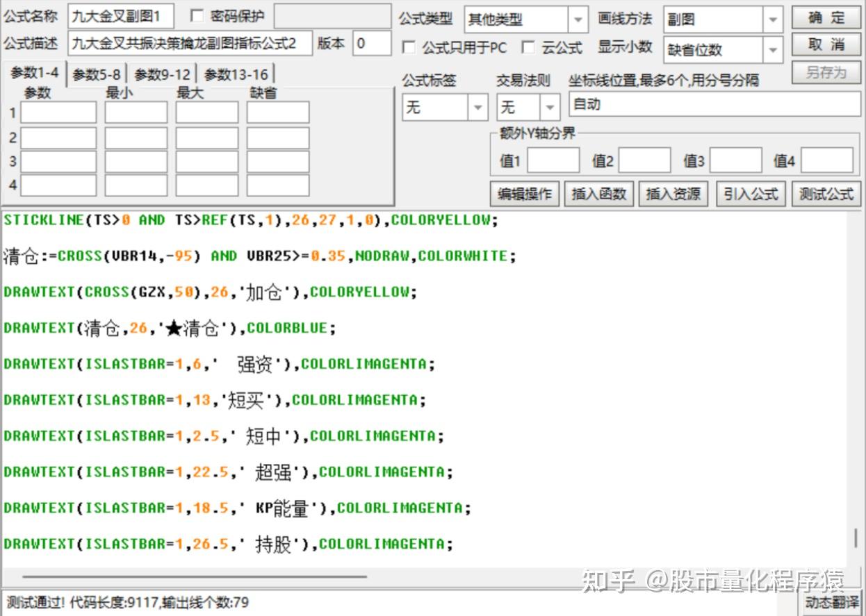Enable the 公式只用于PC checkbox
The height and width of the screenshot is (616, 866).
[409, 47]
